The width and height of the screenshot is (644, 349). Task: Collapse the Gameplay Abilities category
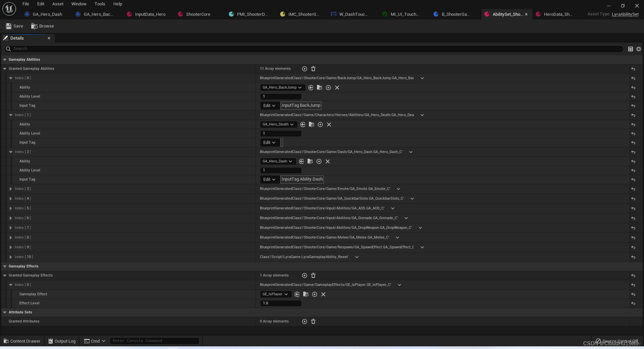click(5, 60)
